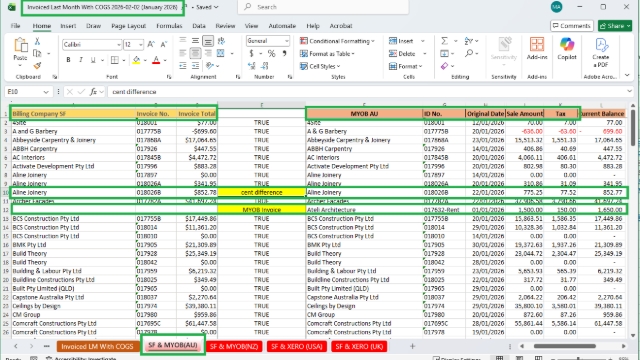Apply the red font color
The width and height of the screenshot is (640, 360).
click(x=156, y=60)
